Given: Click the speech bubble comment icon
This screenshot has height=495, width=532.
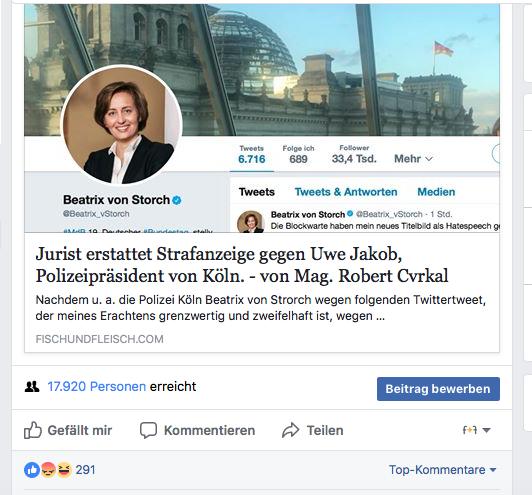Looking at the screenshot, I should click(148, 430).
